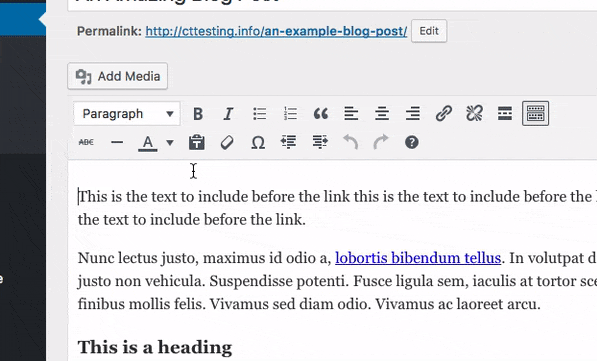Insert a horizontal line
The image size is (597, 361).
point(117,142)
